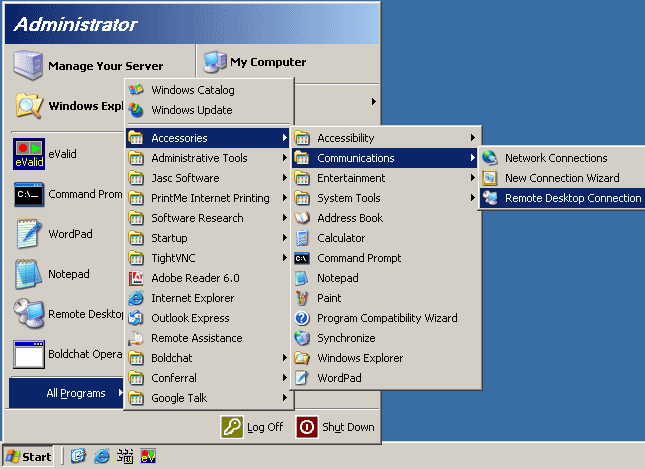Click Command Prompt icon in Accessories submenu
Screen dimensions: 645x469
(302, 258)
